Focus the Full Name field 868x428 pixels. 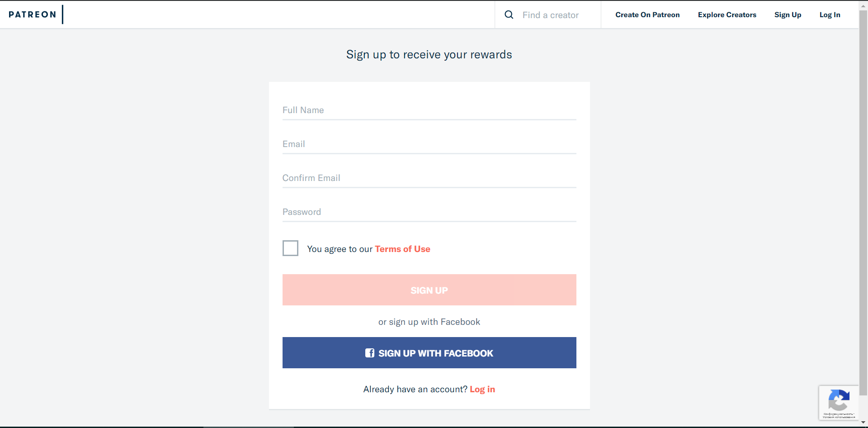click(429, 110)
